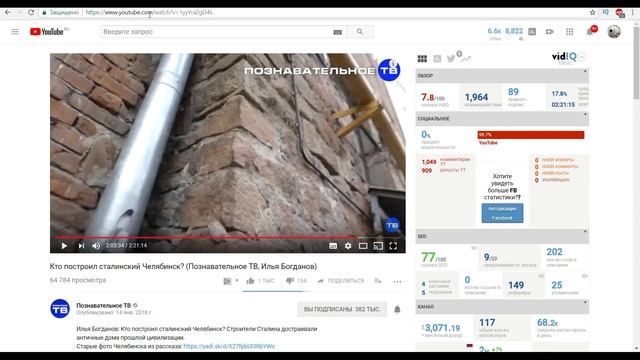Image resolution: width=640 pixels, height=360 pixels.
Task: Collapse SEO section
Action: [x=585, y=232]
